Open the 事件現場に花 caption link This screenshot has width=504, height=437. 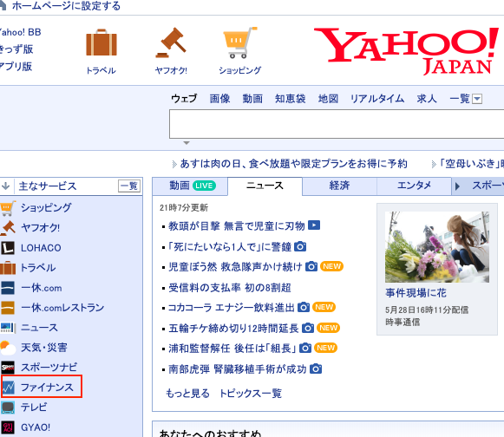(x=416, y=293)
